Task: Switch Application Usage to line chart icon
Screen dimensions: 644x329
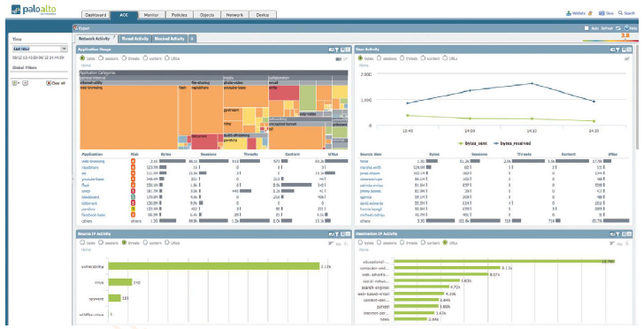Action: point(345,59)
